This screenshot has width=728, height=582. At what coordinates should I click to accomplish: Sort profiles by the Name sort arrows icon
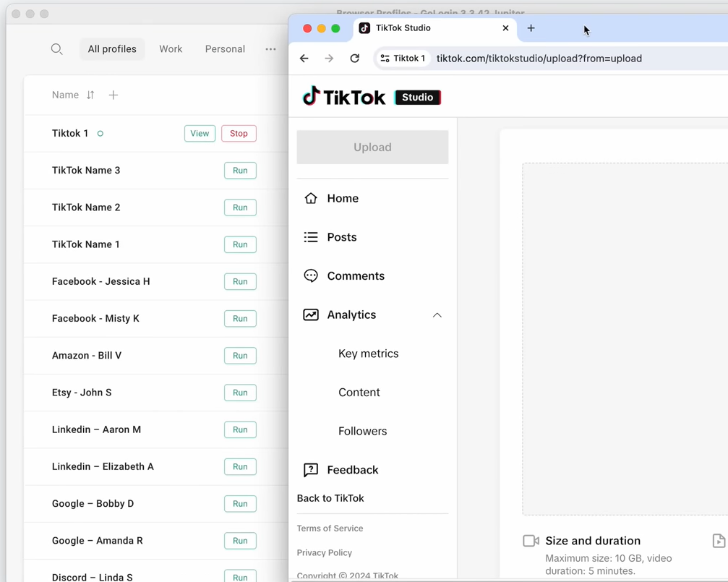point(90,95)
